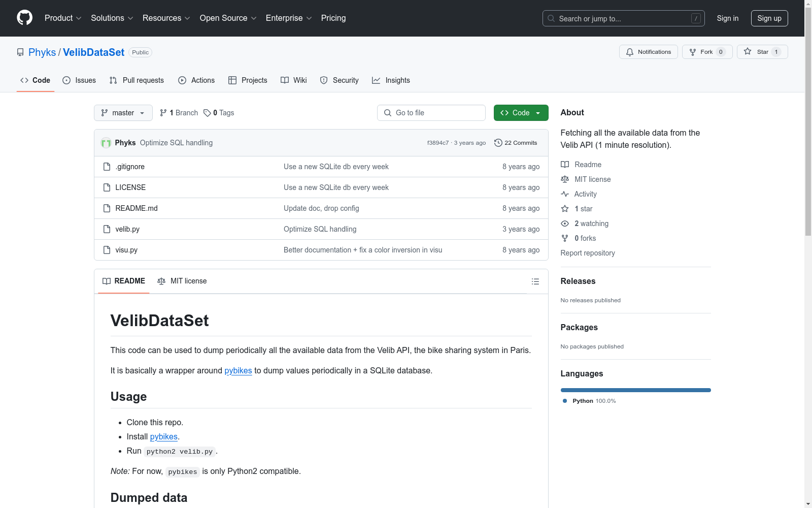Open the pybikes link in Install step
This screenshot has width=812, height=508.
click(164, 436)
